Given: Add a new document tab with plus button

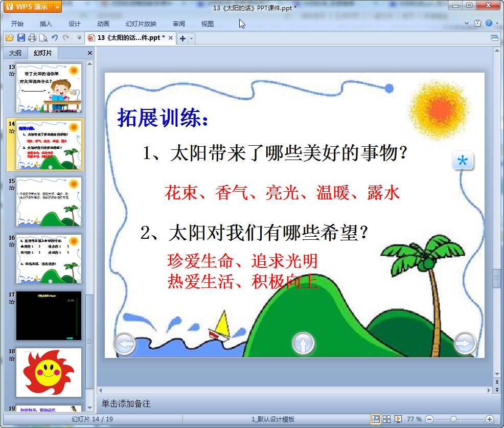Looking at the screenshot, I should click(182, 38).
